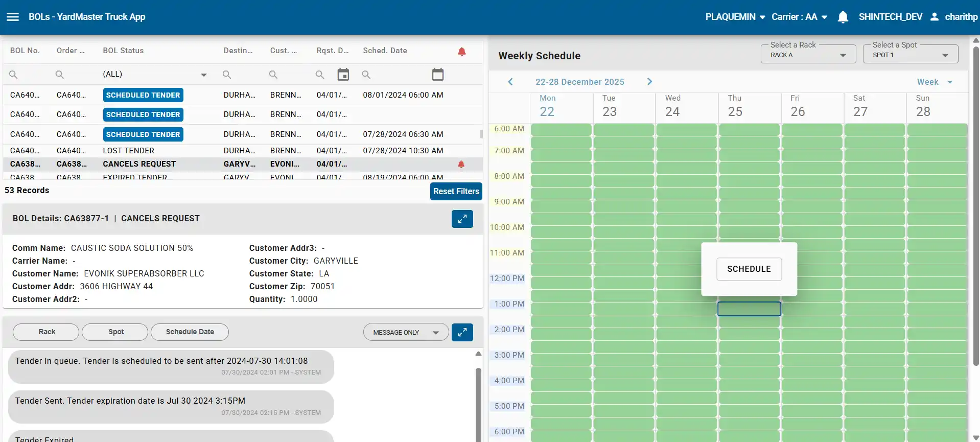
Task: Open the Sched. Date calendar picker
Action: (x=438, y=75)
